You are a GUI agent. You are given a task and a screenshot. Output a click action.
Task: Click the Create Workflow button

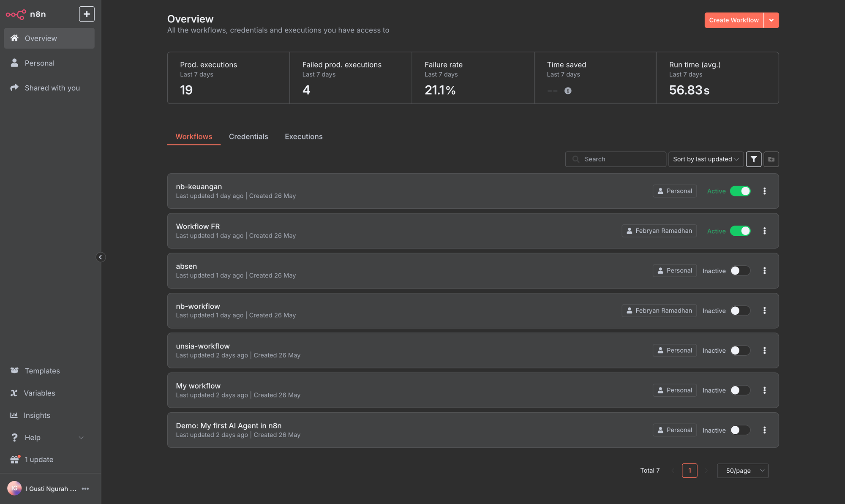coord(733,20)
